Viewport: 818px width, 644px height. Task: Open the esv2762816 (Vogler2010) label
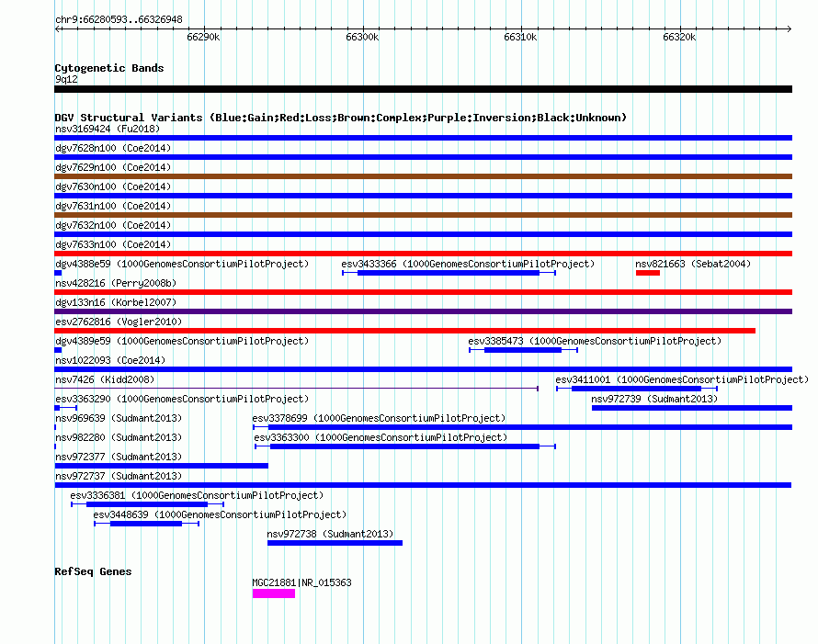pos(119,322)
